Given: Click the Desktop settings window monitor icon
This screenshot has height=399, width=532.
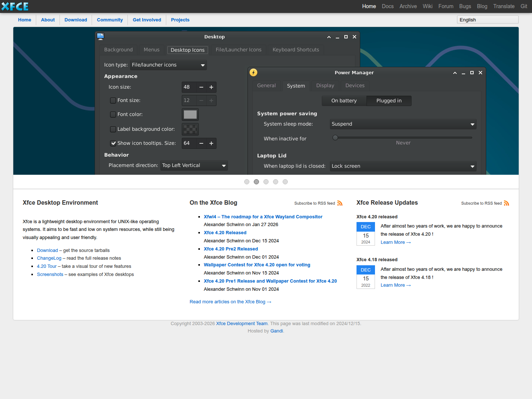Looking at the screenshot, I should 100,37.
